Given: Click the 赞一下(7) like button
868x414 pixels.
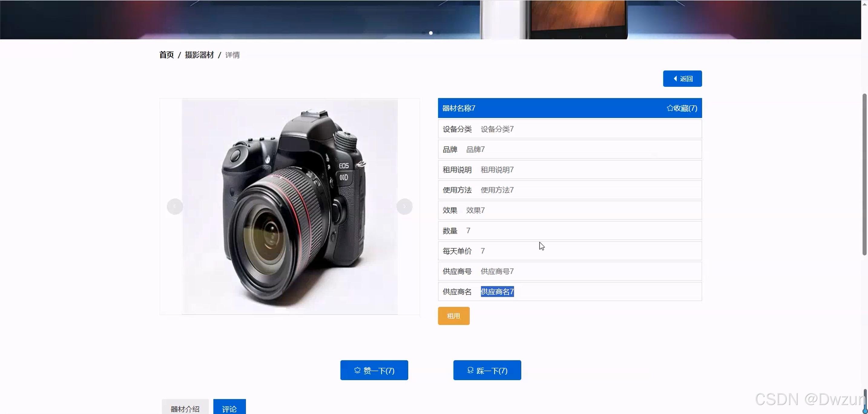Looking at the screenshot, I should (374, 370).
